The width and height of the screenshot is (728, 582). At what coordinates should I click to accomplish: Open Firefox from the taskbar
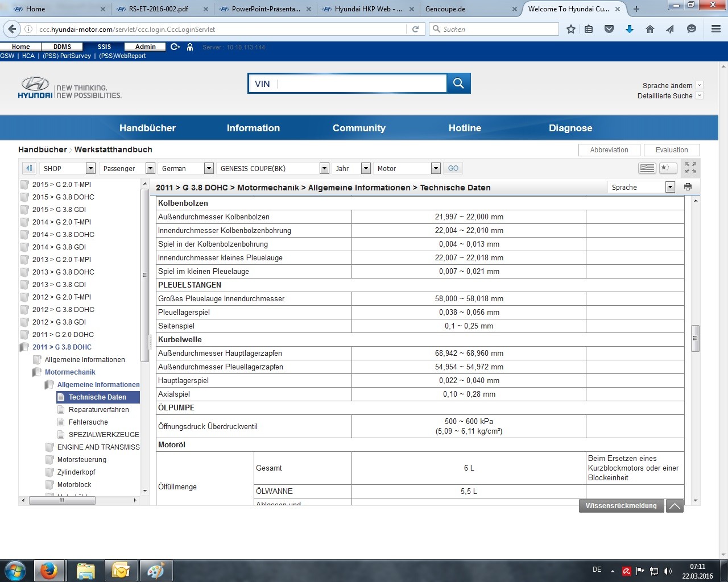(48, 571)
